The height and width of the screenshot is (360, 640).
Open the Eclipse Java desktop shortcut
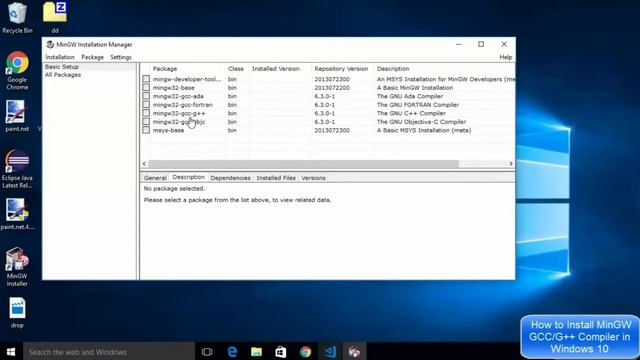17,169
